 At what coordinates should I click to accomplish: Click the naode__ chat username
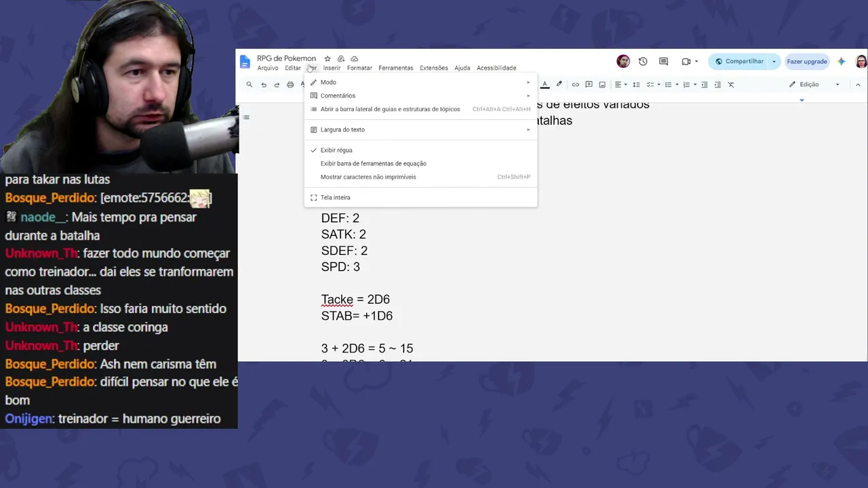coord(43,218)
